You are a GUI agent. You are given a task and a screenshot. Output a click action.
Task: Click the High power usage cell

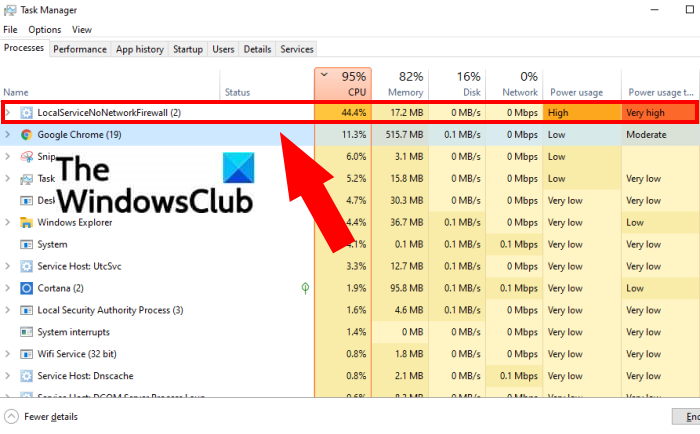[x=582, y=113]
